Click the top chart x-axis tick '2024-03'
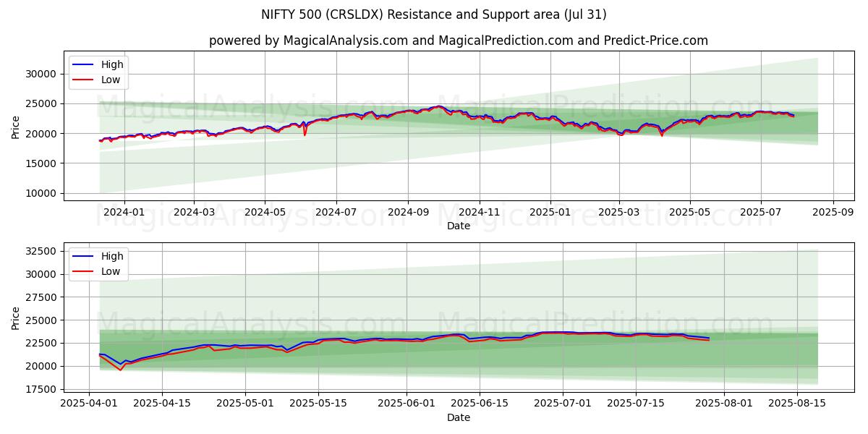868x434 pixels. click(194, 212)
